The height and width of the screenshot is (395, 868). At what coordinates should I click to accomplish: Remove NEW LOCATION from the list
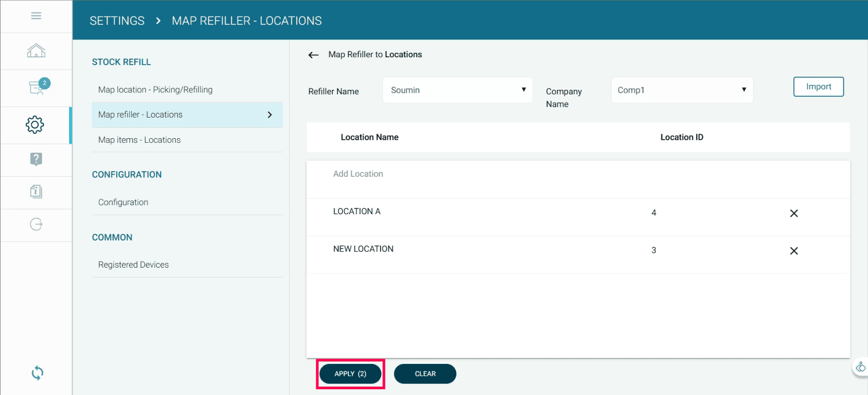[x=793, y=251]
